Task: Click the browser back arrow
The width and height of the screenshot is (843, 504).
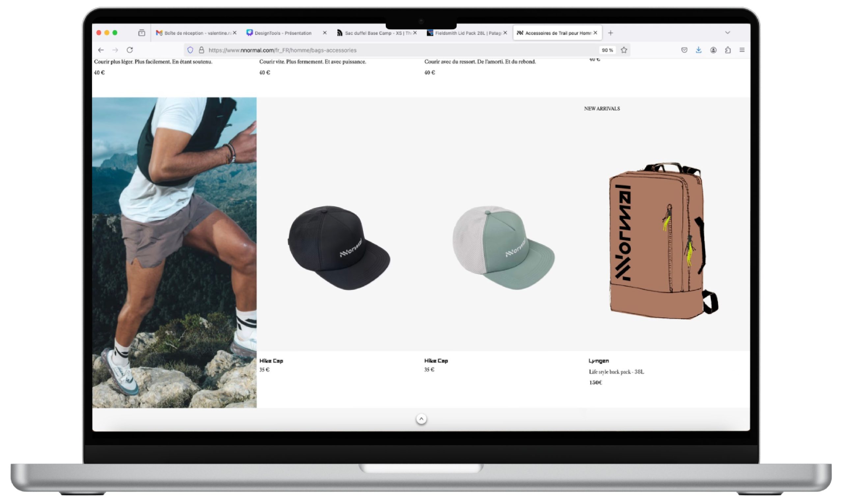Action: (101, 50)
